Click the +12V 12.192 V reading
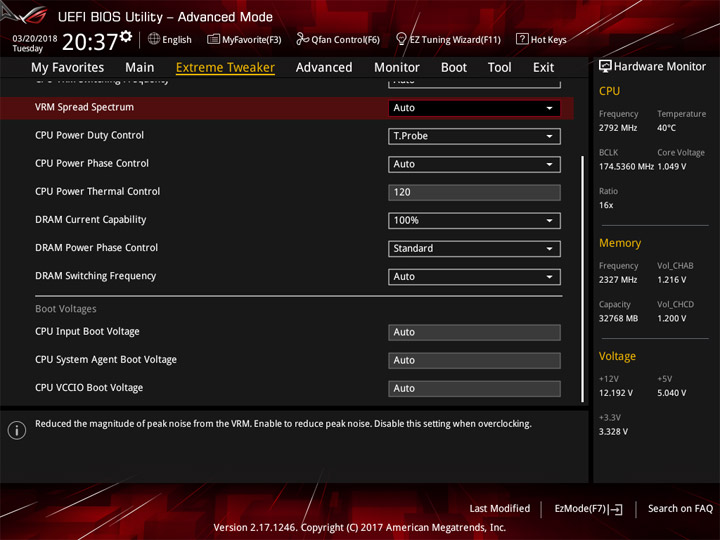The height and width of the screenshot is (540, 720). (615, 393)
